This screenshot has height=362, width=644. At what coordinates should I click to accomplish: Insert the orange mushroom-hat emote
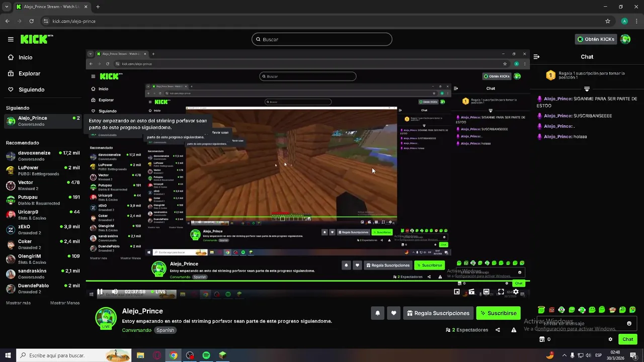[x=612, y=310]
